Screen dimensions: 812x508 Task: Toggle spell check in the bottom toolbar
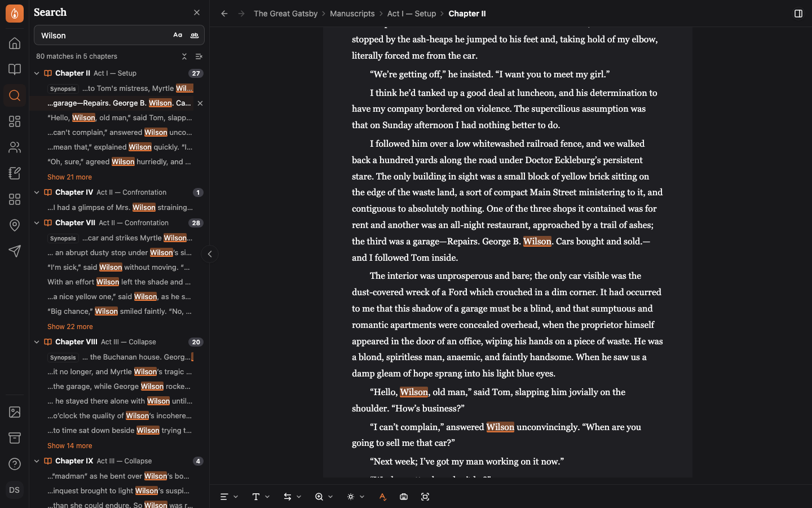coord(382,497)
